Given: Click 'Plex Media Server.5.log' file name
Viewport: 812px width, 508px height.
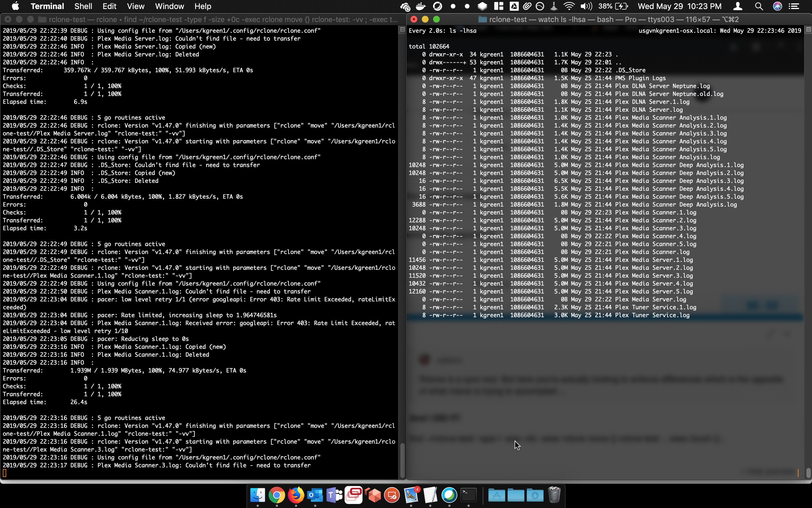Looking at the screenshot, I should [x=654, y=291].
